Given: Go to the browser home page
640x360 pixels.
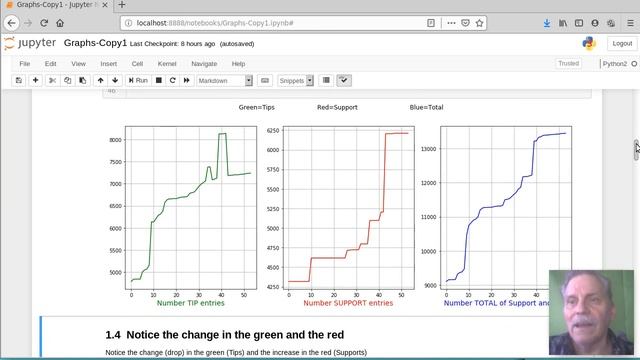Looking at the screenshot, I should pos(60,23).
